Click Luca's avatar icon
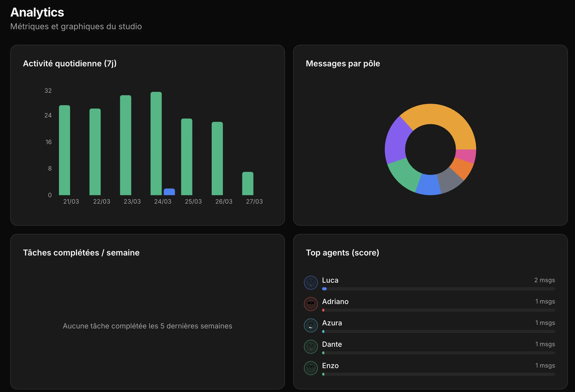Viewport: 575px width, 392px height. pos(310,282)
